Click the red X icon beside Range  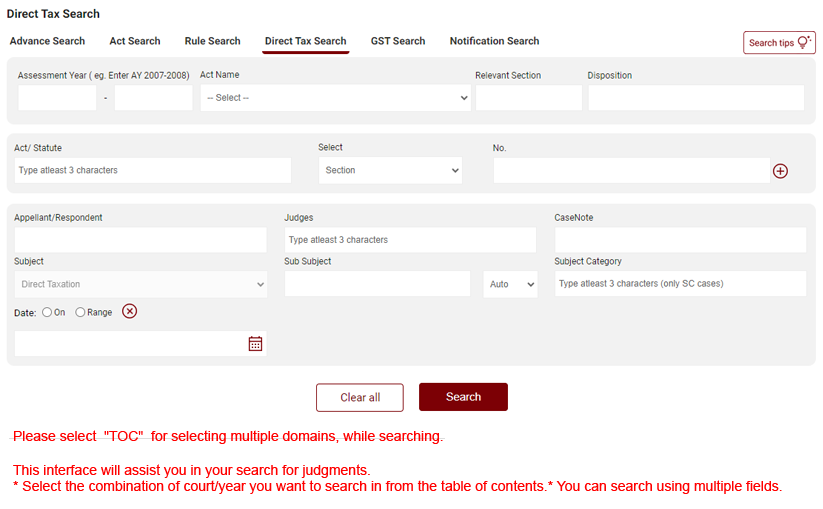coord(129,311)
